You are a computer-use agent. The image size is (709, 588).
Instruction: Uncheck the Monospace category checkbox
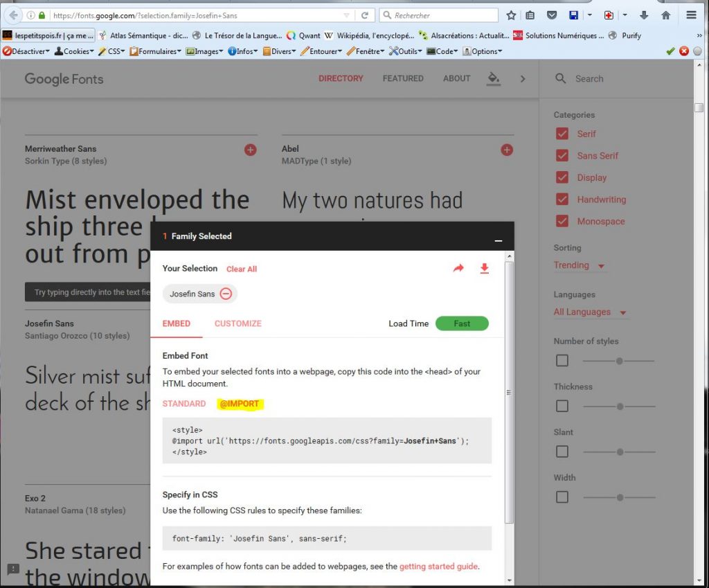pos(562,222)
